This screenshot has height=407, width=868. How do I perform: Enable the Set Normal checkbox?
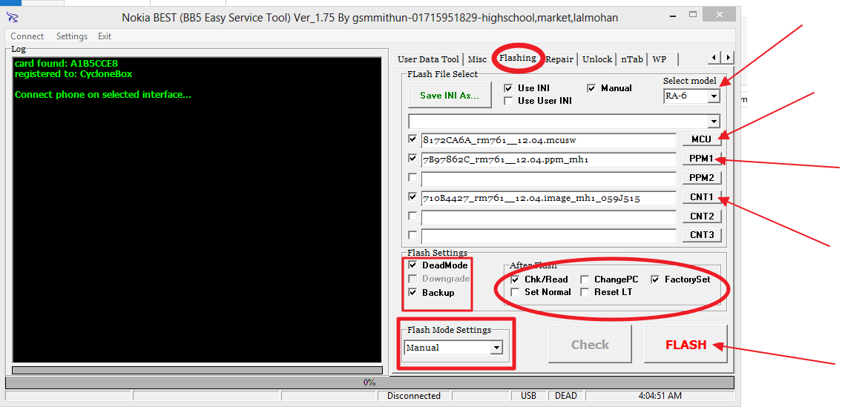(x=516, y=292)
